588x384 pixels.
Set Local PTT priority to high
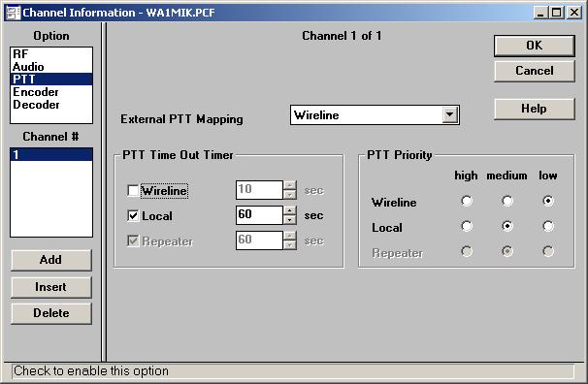coord(467,226)
